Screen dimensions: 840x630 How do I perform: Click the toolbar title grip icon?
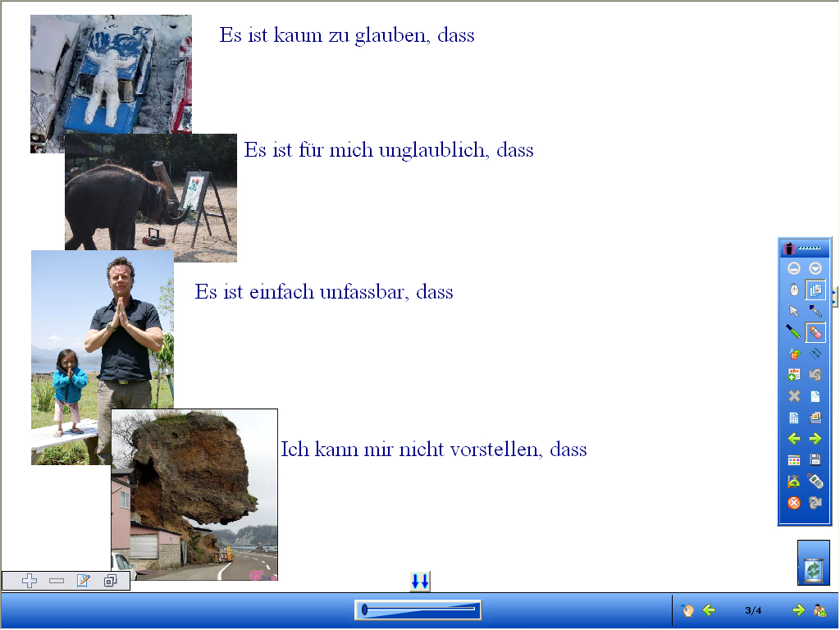[x=788, y=249]
